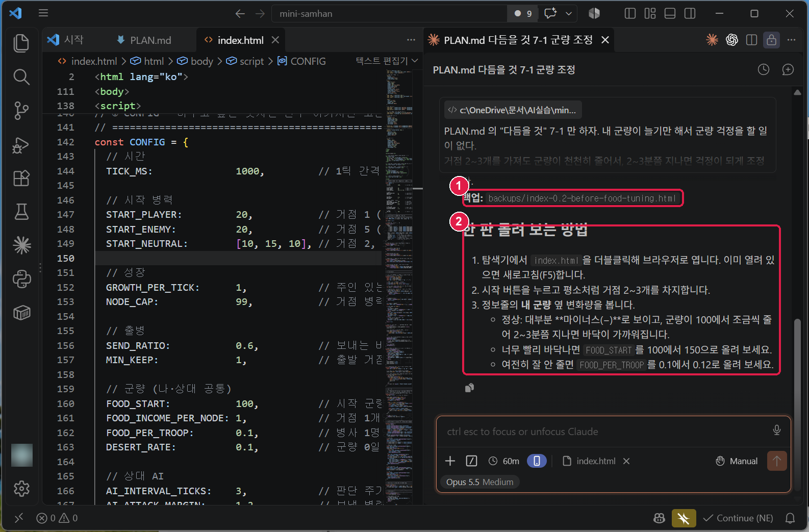Toggle the primary side bar layout
The width and height of the screenshot is (809, 532).
630,14
